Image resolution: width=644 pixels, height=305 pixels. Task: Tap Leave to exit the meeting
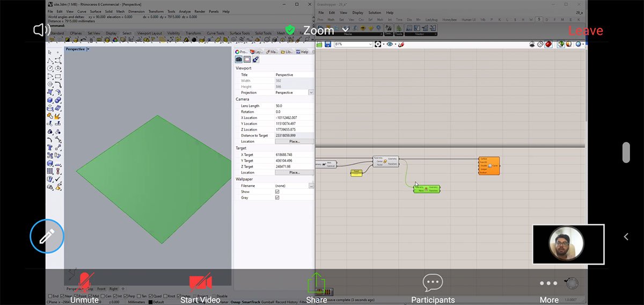tap(586, 31)
